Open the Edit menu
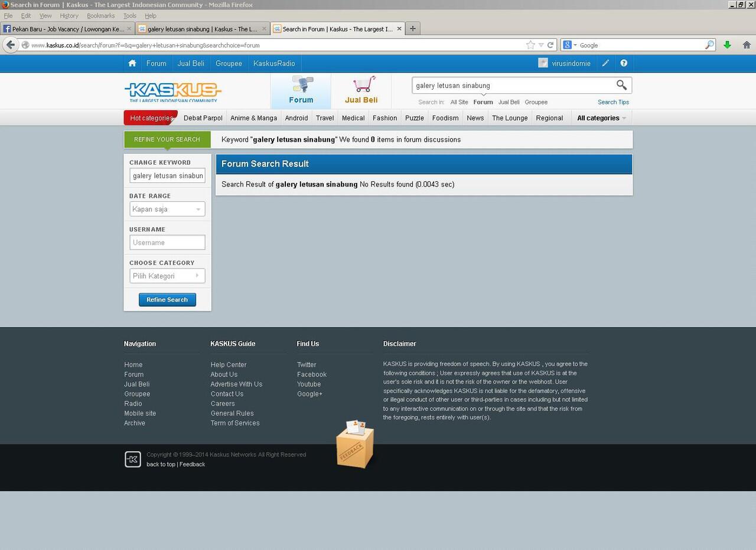The image size is (756, 550). (x=26, y=16)
